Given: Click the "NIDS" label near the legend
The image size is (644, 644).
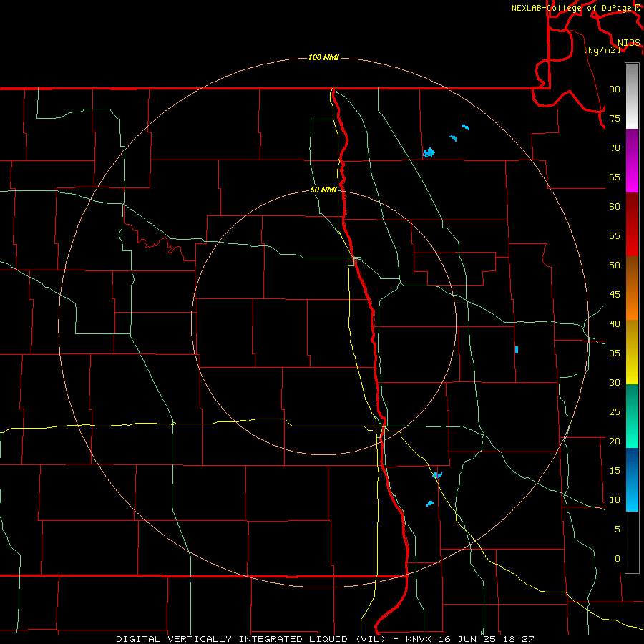Looking at the screenshot, I should click(x=628, y=43).
